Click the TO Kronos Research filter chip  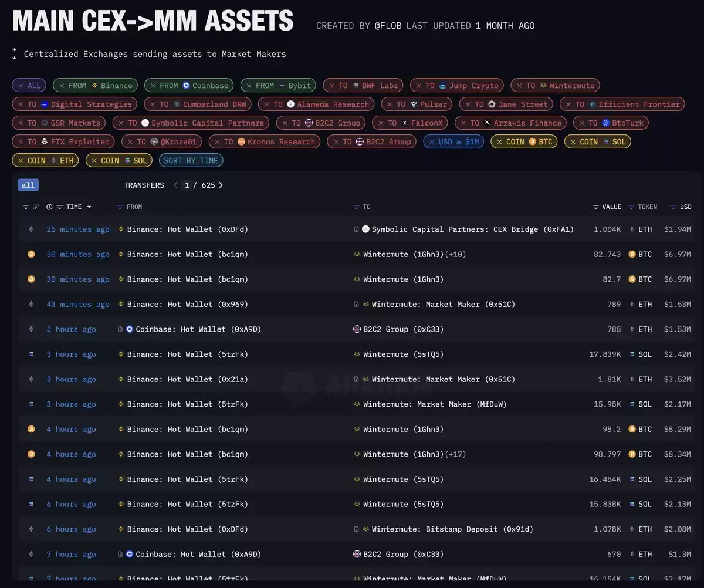point(264,141)
